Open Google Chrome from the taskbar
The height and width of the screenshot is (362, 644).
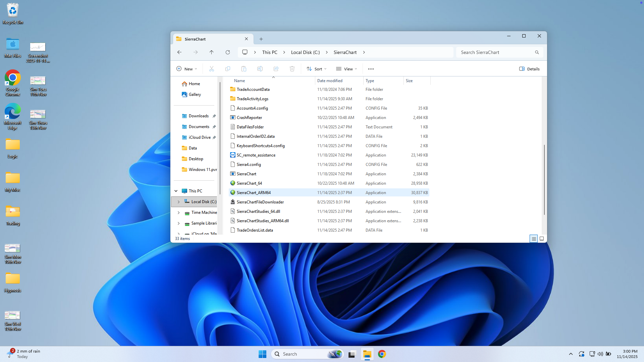(x=382, y=354)
